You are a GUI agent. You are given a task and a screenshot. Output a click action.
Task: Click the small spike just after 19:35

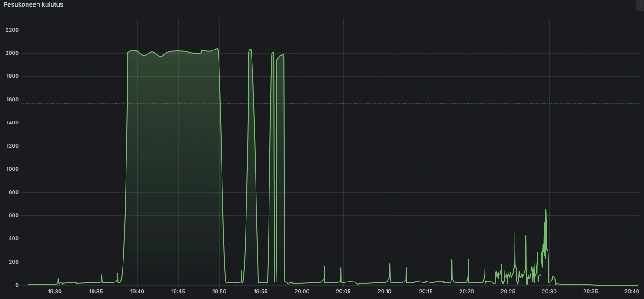click(x=101, y=275)
